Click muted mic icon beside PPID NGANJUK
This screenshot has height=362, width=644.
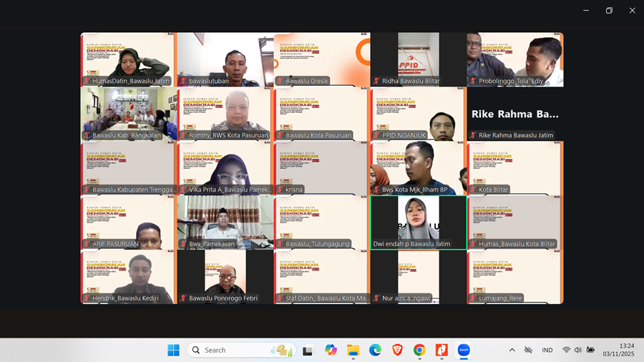[376, 135]
